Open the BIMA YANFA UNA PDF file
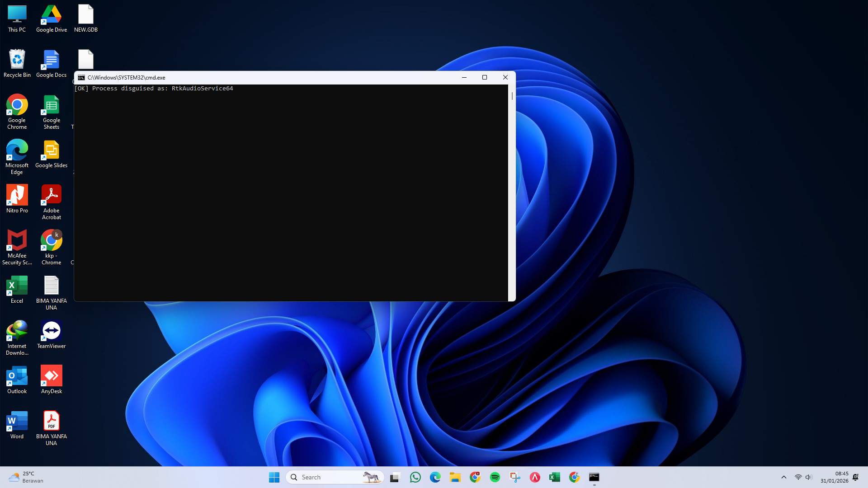The width and height of the screenshot is (868, 488). click(52, 420)
